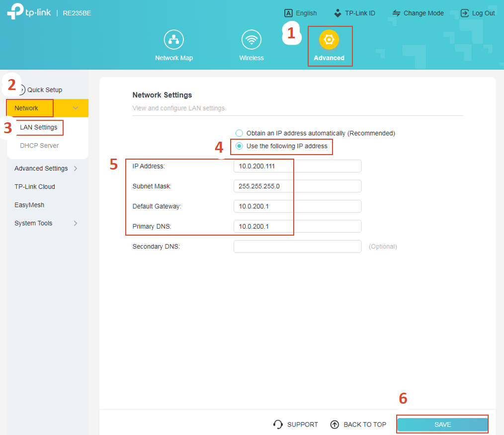Click the Network Map tab label
504x435 pixels.
[174, 58]
